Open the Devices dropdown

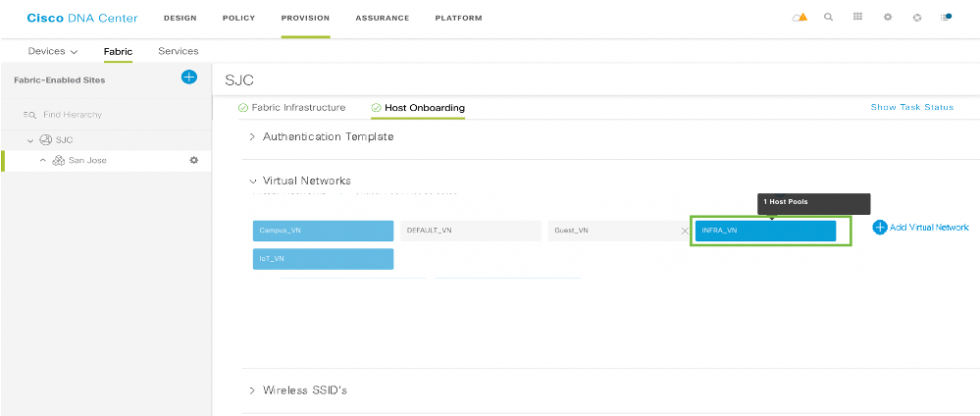[x=53, y=51]
